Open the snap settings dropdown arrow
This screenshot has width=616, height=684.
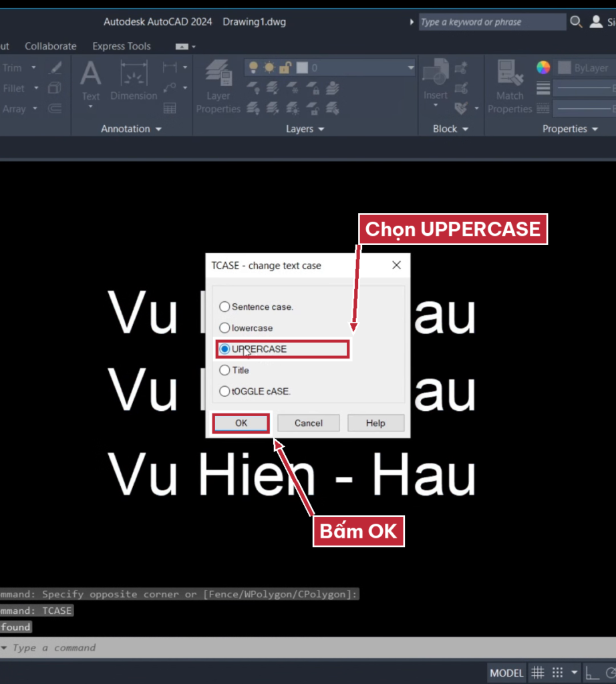[574, 672]
